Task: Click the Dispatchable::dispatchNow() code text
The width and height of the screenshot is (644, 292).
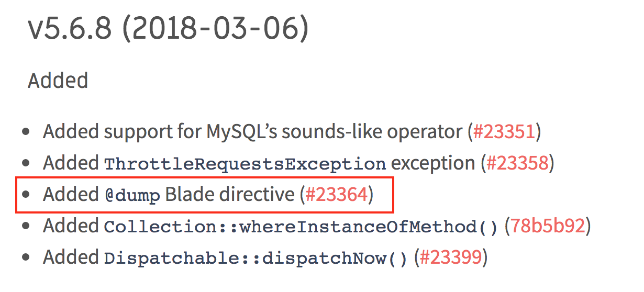Action: pyautogui.click(x=256, y=259)
